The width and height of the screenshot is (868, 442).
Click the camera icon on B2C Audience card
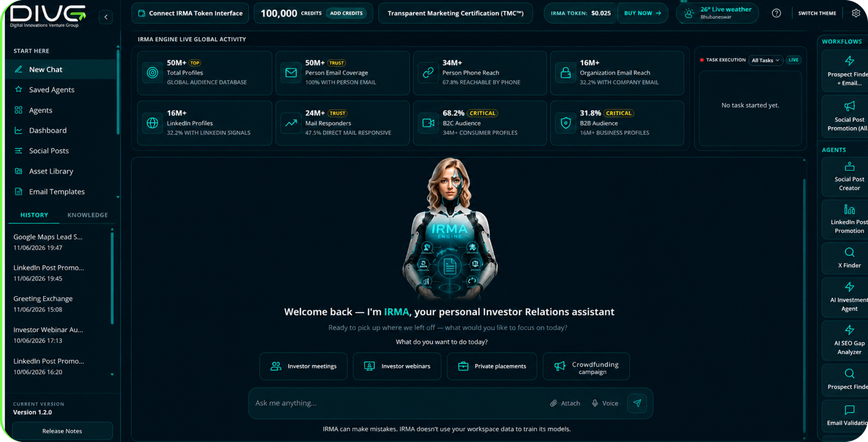coord(429,123)
